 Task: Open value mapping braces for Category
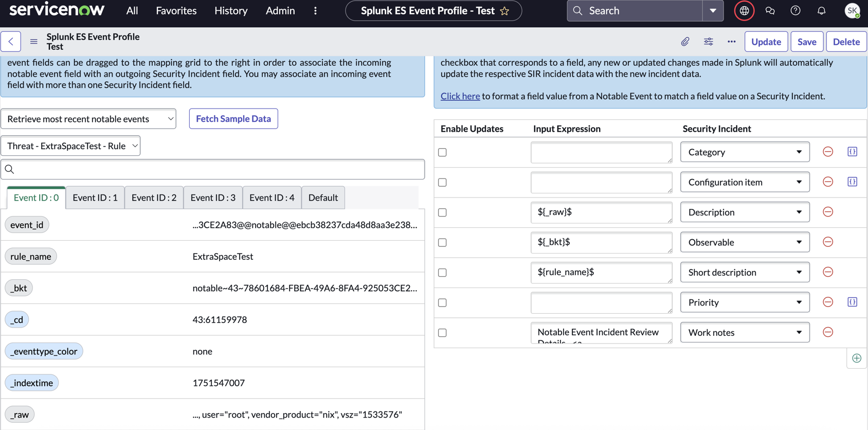point(852,152)
